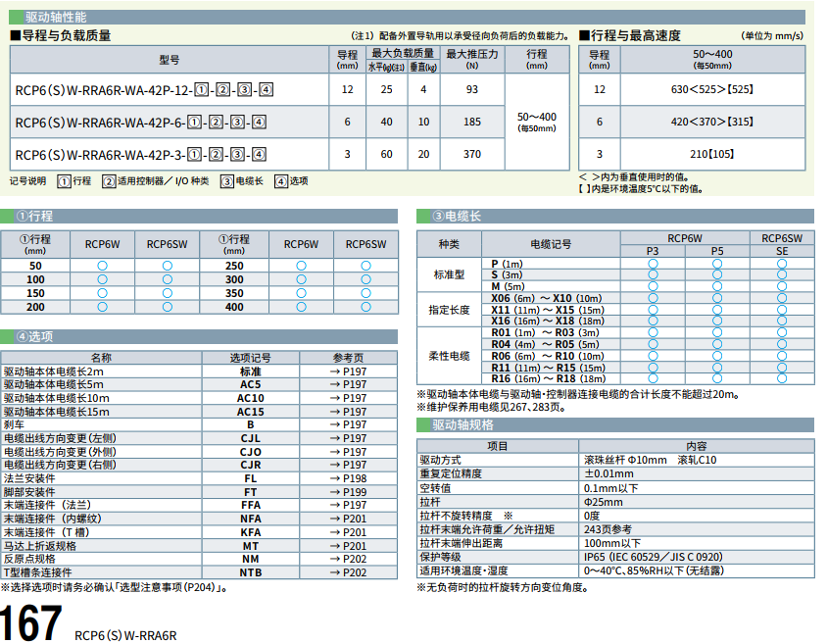Click option code CJR

251,465
